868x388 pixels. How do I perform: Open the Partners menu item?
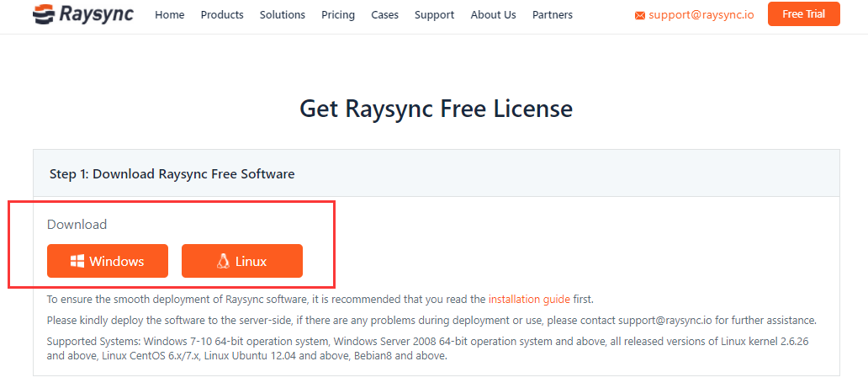point(553,15)
